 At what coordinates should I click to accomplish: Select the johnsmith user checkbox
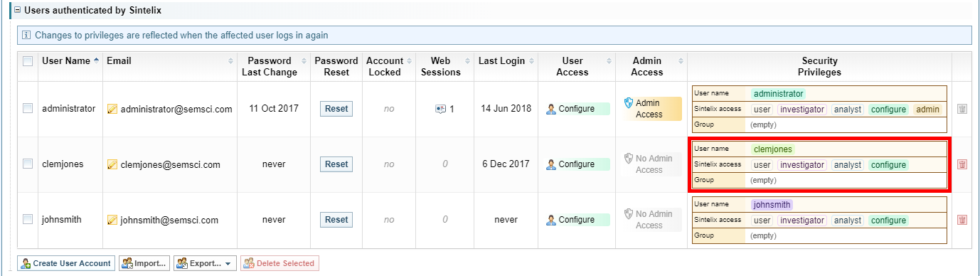(x=28, y=219)
